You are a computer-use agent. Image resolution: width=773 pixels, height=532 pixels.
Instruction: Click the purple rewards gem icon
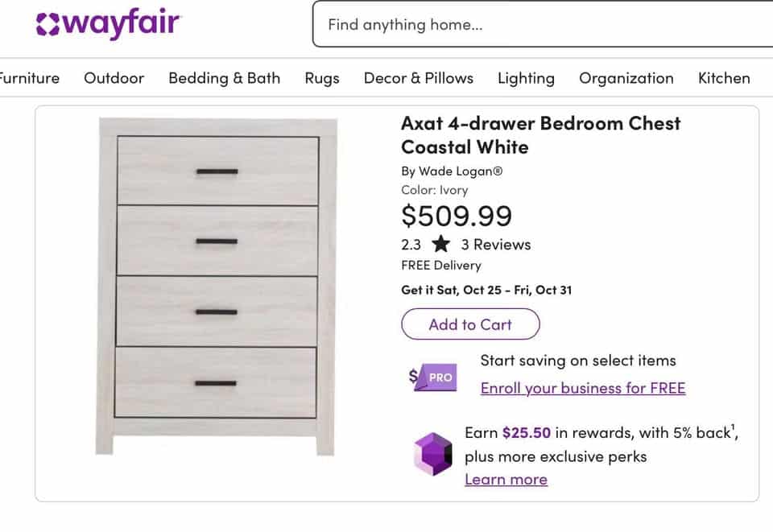coord(432,453)
